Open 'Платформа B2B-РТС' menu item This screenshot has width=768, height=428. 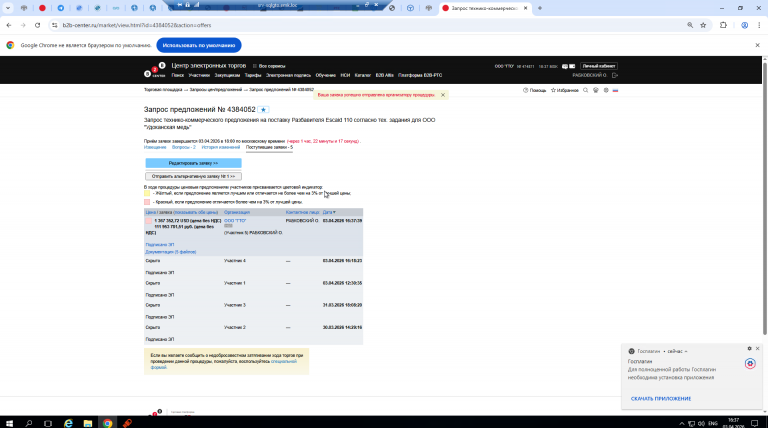click(420, 75)
